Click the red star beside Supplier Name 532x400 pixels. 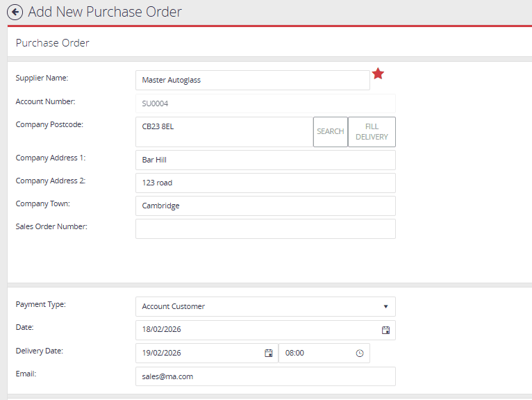pyautogui.click(x=378, y=74)
